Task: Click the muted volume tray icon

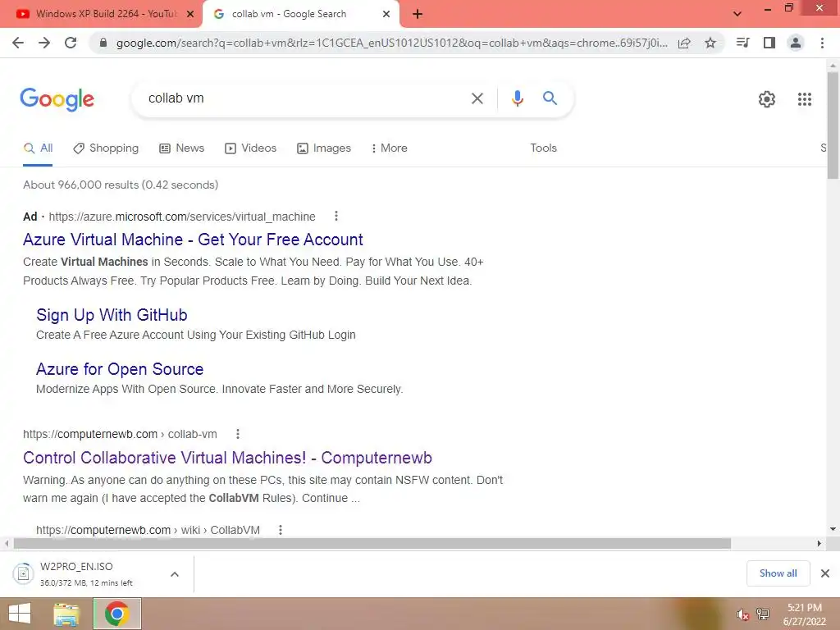Action: (x=742, y=614)
